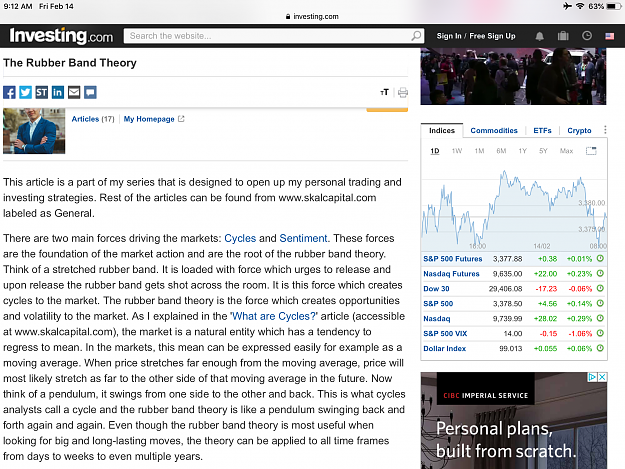Open portfolio briefcase icon
This screenshot has width=625, height=469.
point(563,36)
